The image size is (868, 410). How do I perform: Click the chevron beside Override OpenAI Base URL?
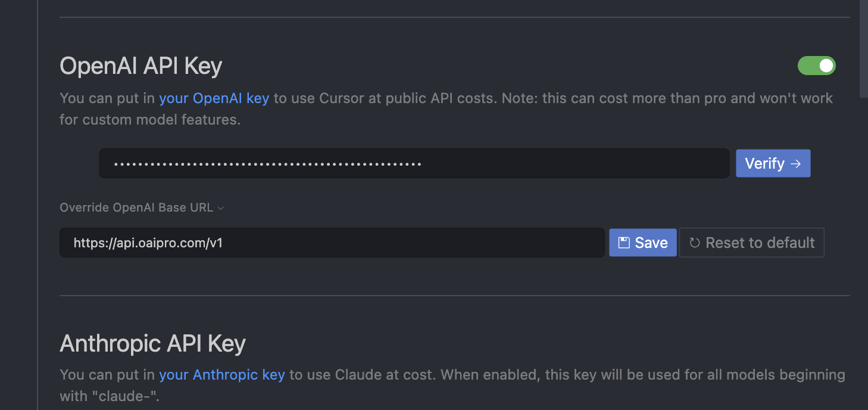click(x=221, y=208)
